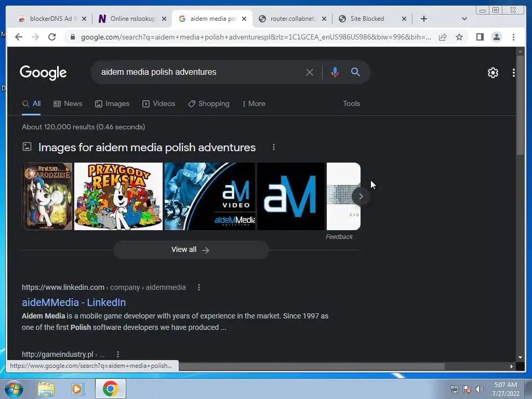The image size is (532, 399).
Task: Open options for images section
Action: click(x=274, y=147)
